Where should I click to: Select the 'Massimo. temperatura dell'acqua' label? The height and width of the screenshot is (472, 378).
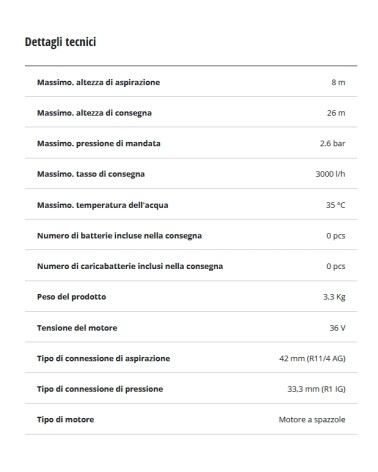(x=103, y=205)
